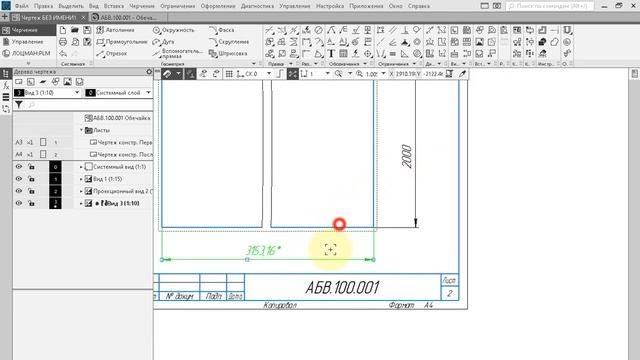The width and height of the screenshot is (640, 360).
Task: Toggle visibility eye of Системный вид (1:1)
Action: tap(19, 167)
